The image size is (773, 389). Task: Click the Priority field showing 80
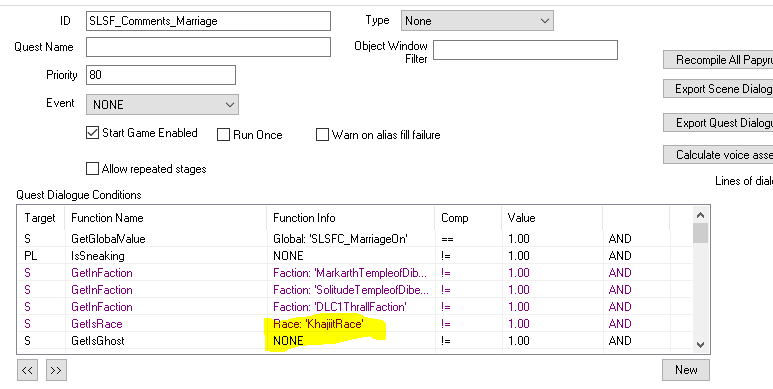click(161, 75)
